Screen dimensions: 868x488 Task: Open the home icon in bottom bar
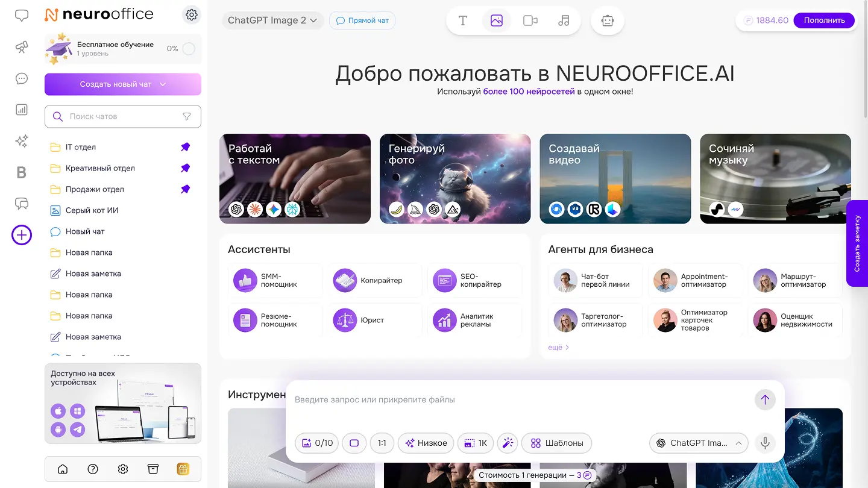point(63,469)
